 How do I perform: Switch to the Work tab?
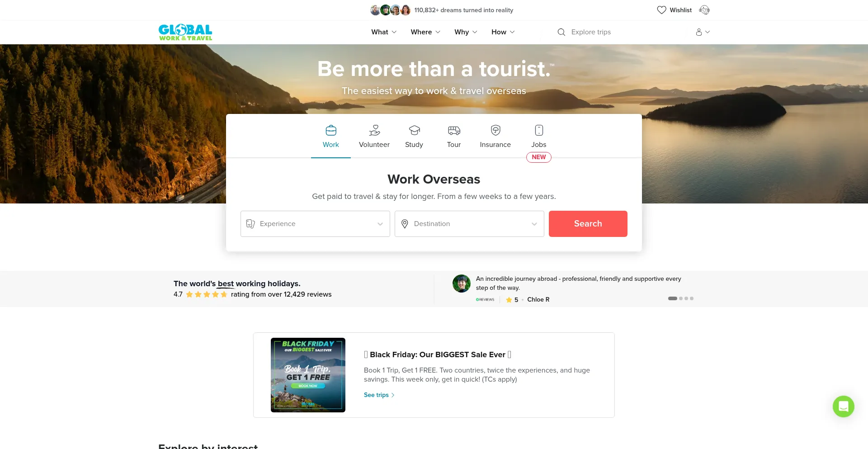tap(331, 137)
